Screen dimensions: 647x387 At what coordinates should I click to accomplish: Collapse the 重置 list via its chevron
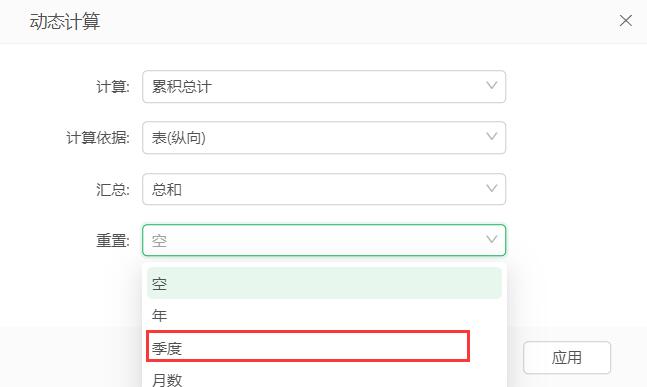pos(491,239)
